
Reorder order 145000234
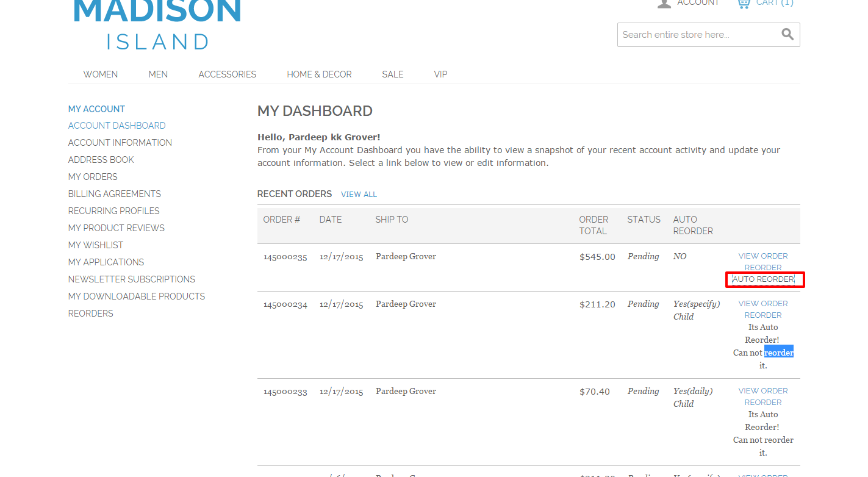point(763,315)
